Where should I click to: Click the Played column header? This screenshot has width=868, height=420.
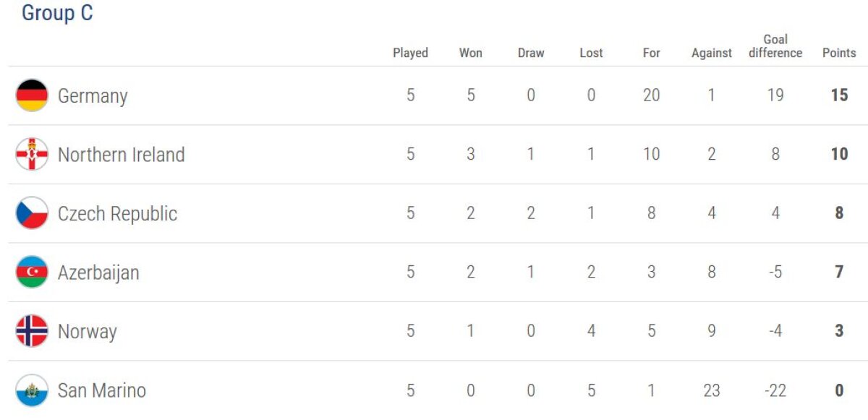point(410,53)
